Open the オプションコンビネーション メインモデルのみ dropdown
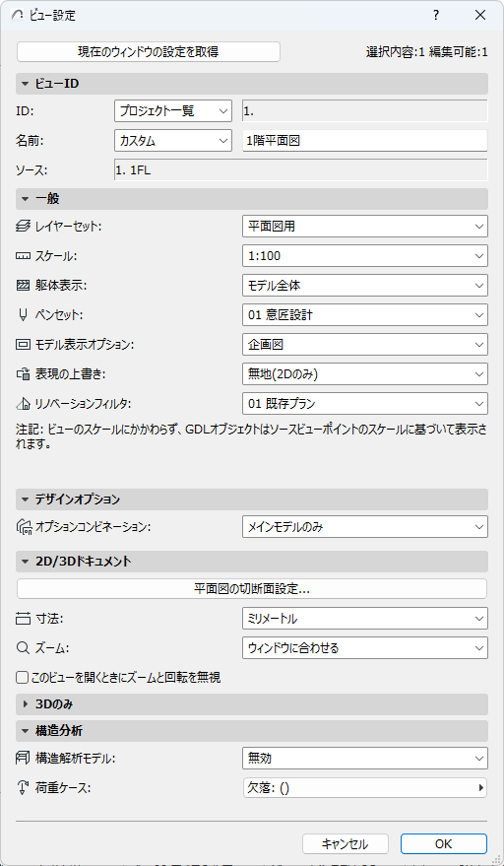This screenshot has height=866, width=504. click(x=365, y=527)
